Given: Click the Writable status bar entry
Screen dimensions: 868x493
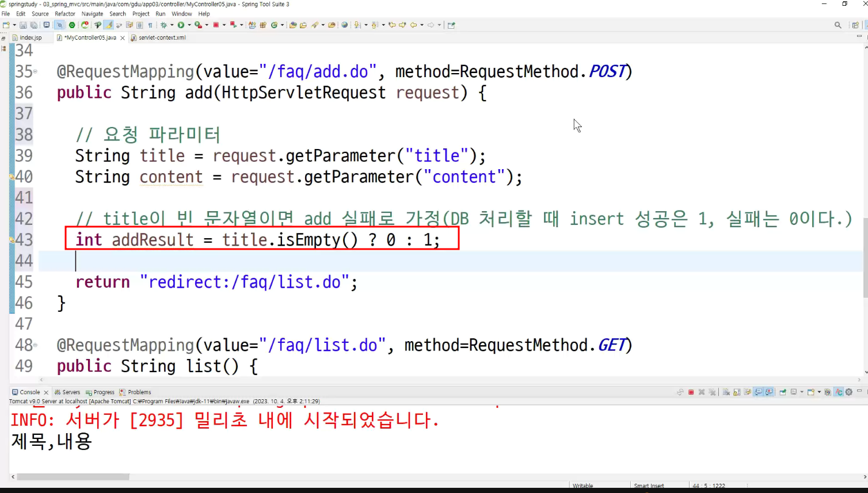Looking at the screenshot, I should pos(583,486).
